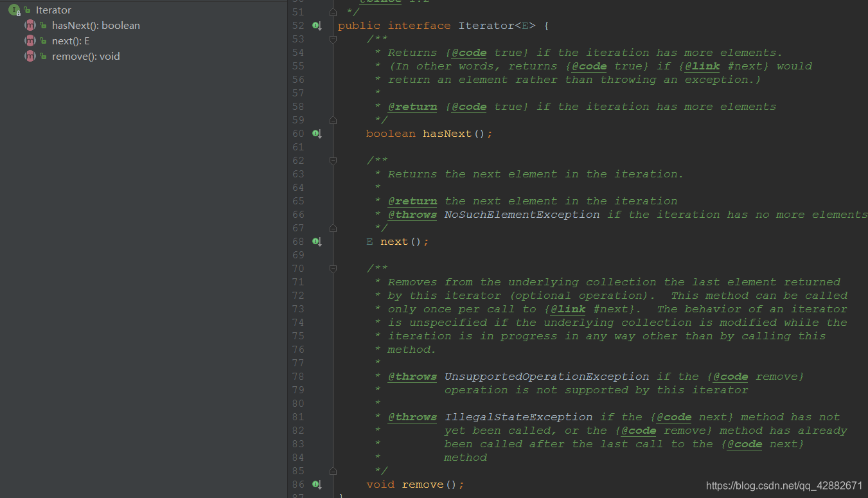Click 'operation is not supported by this iterator' comment
The image size is (868, 498).
[x=596, y=390]
